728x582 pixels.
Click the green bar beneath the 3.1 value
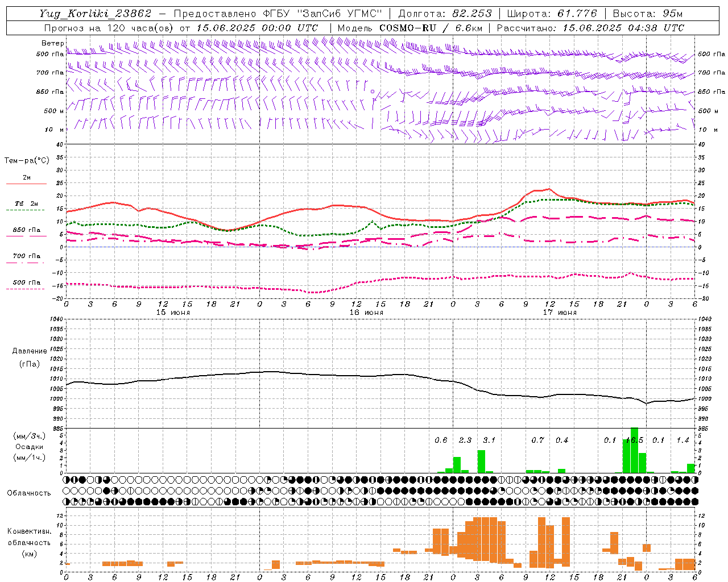(x=481, y=462)
